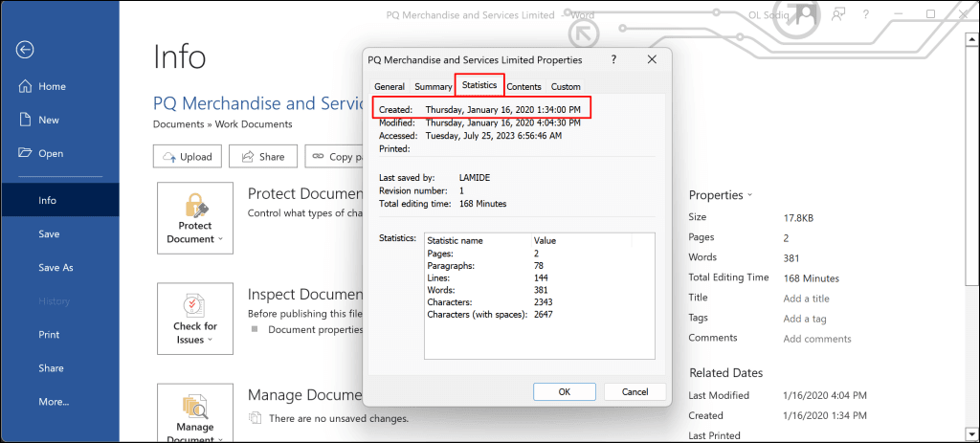Select the Statistics tab

(x=479, y=84)
